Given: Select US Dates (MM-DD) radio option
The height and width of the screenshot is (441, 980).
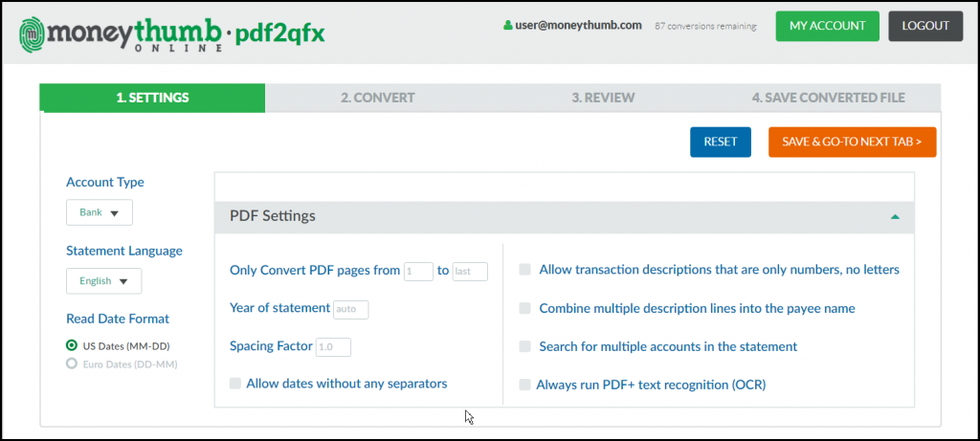Looking at the screenshot, I should coord(72,345).
